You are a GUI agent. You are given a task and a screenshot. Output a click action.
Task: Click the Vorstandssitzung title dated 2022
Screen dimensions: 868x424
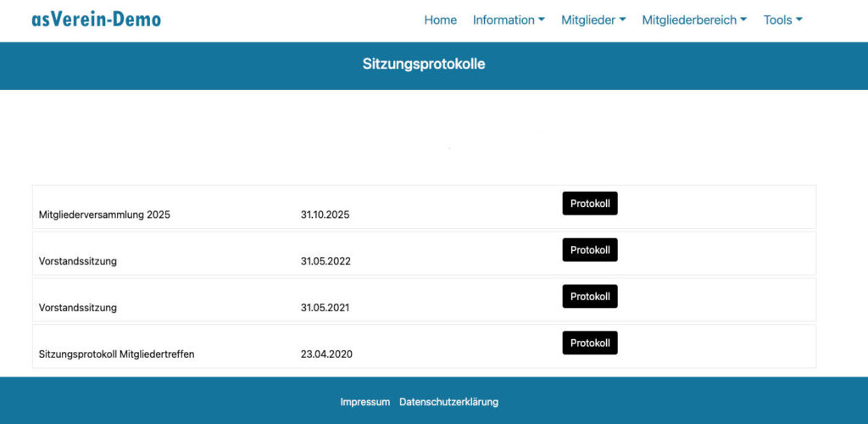click(78, 261)
